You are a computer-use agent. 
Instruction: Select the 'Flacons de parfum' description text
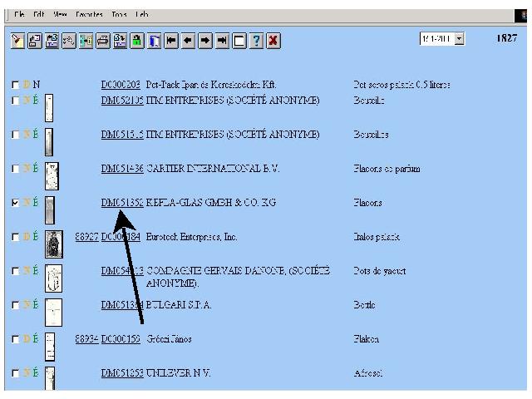387,169
